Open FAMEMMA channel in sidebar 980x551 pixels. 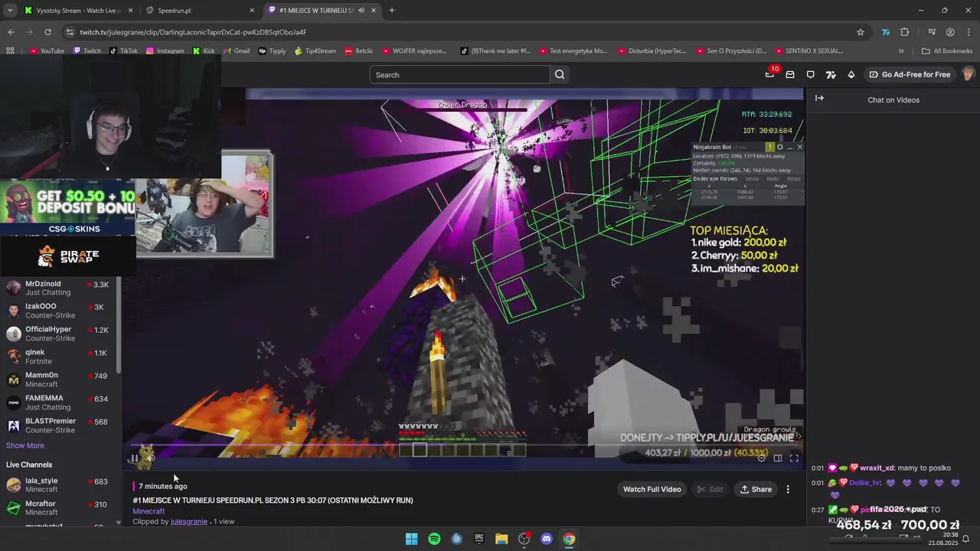pos(60,403)
